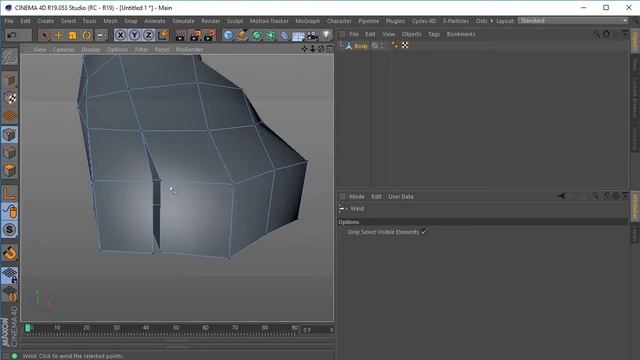Image resolution: width=640 pixels, height=360 pixels.
Task: Click the Undo arrow icon
Action: click(x=12, y=36)
